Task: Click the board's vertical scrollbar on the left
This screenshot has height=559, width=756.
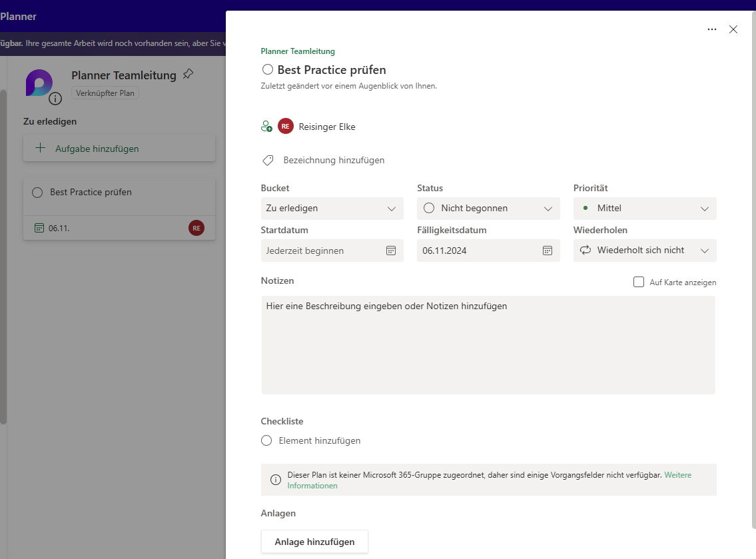Action: [x=3, y=257]
